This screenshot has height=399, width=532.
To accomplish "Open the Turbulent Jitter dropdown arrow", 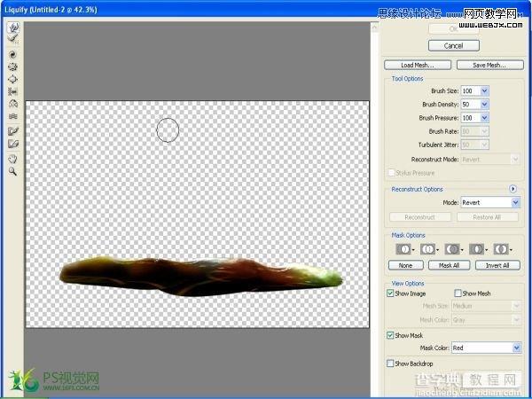I will pos(484,145).
